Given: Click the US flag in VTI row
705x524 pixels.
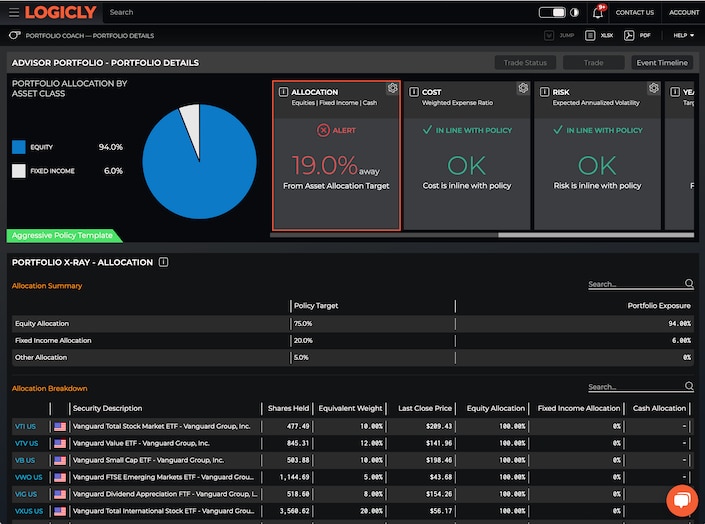Looking at the screenshot, I should pyautogui.click(x=60, y=426).
